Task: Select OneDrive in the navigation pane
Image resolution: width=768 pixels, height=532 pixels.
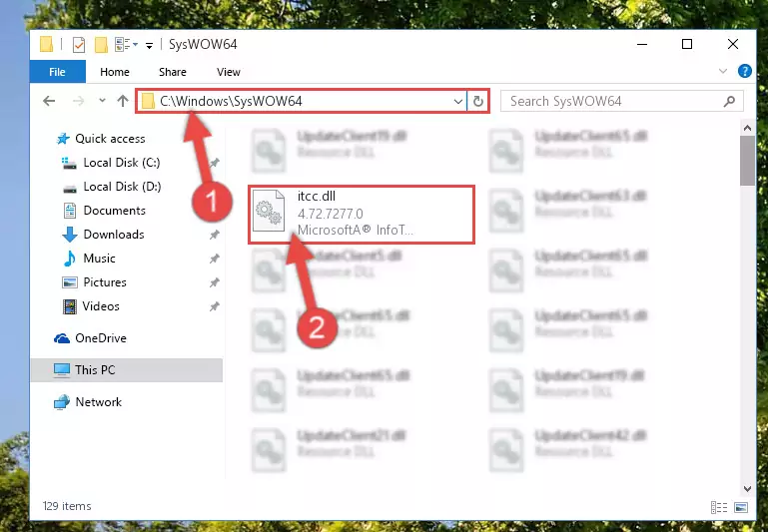Action: 101,338
